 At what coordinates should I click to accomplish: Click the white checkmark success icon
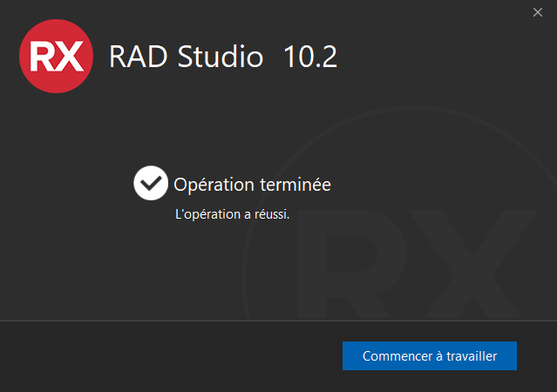coord(151,184)
